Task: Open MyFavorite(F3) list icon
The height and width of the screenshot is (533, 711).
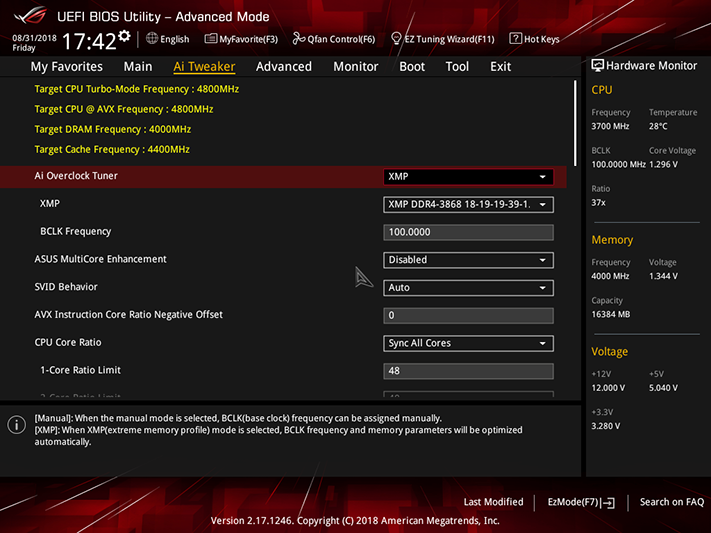Action: (210, 39)
